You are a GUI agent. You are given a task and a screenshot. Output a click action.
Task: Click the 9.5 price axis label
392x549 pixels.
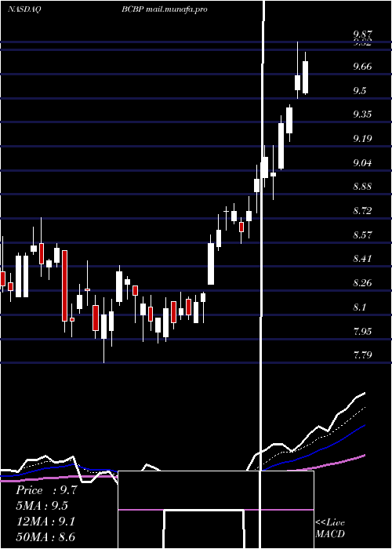tap(360, 90)
